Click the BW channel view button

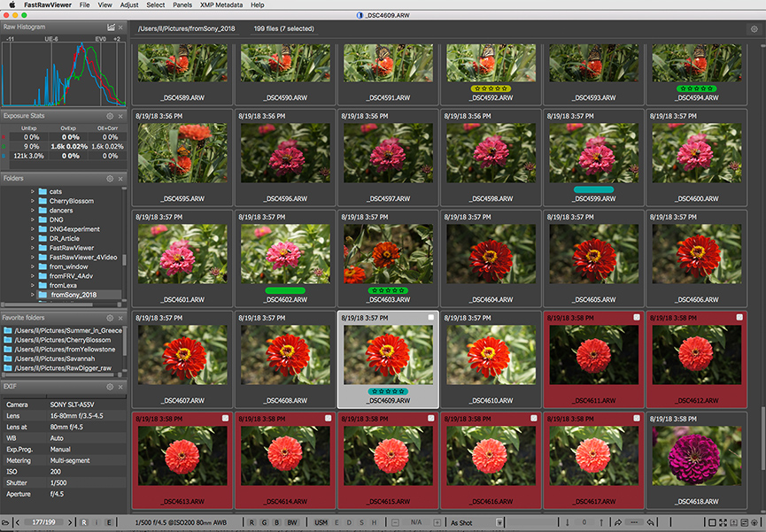coord(292,522)
